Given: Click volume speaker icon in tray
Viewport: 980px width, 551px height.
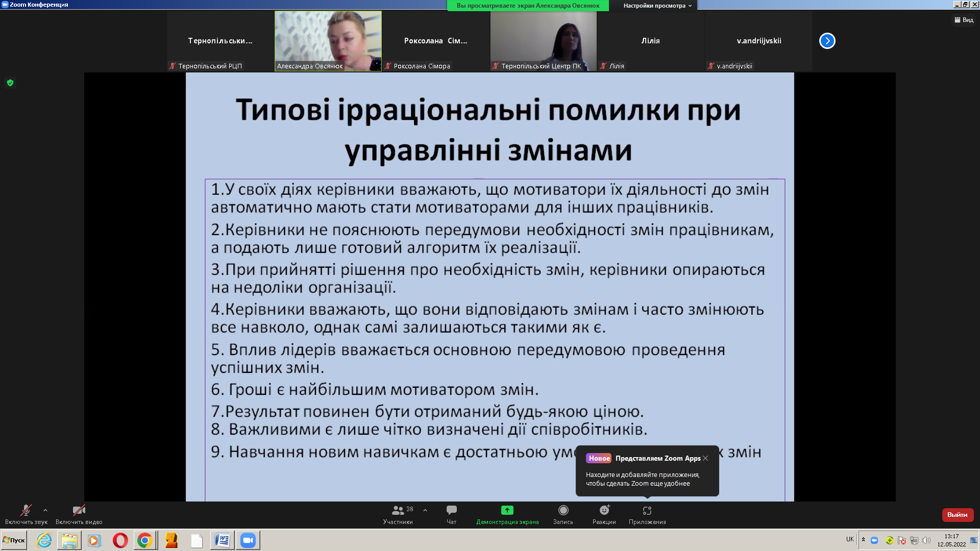Looking at the screenshot, I should (x=926, y=540).
